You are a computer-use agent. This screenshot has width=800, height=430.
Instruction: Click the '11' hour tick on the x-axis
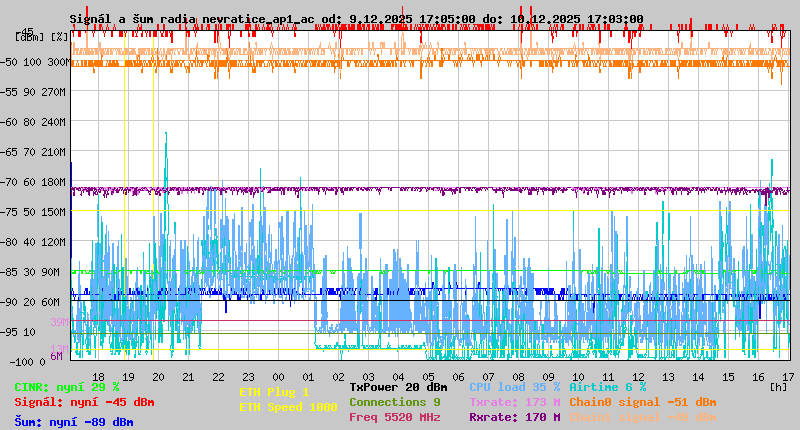(x=608, y=377)
